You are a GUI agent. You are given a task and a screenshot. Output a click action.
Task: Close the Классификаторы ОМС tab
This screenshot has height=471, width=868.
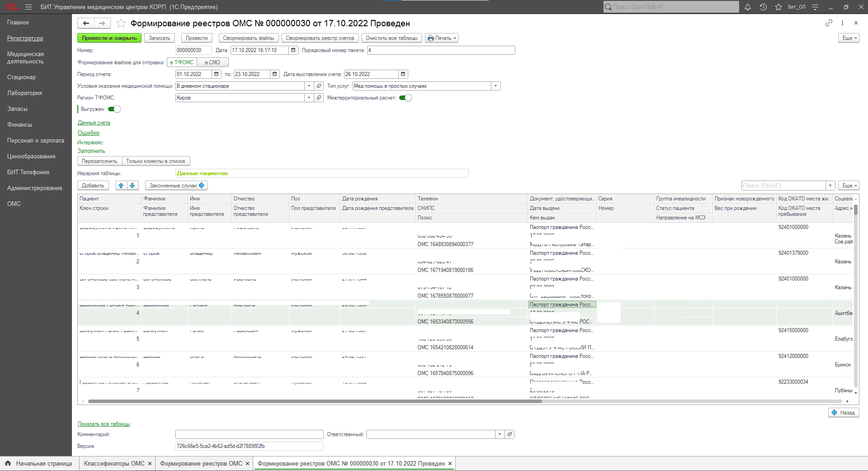150,464
